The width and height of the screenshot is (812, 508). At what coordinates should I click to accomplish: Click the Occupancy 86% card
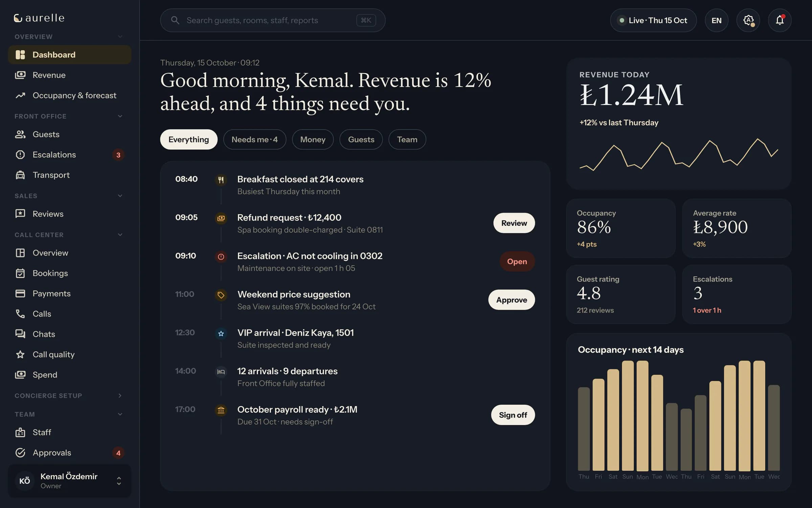pyautogui.click(x=621, y=228)
